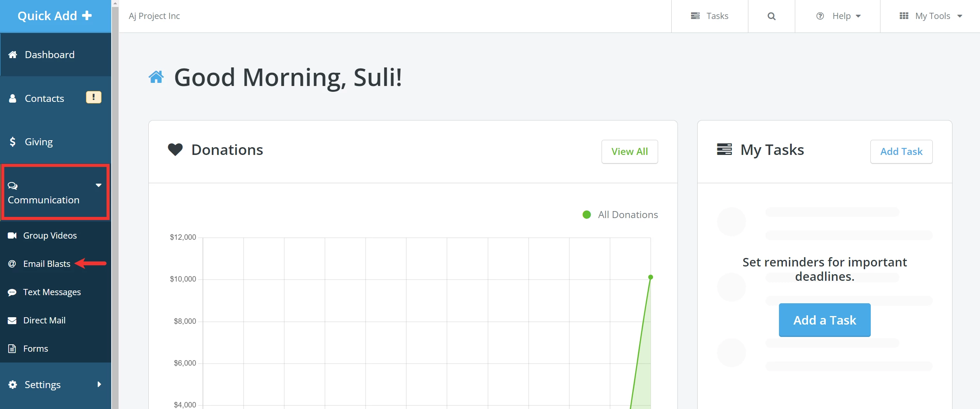Click the Forms document icon
This screenshot has width=980, height=409.
tap(12, 349)
